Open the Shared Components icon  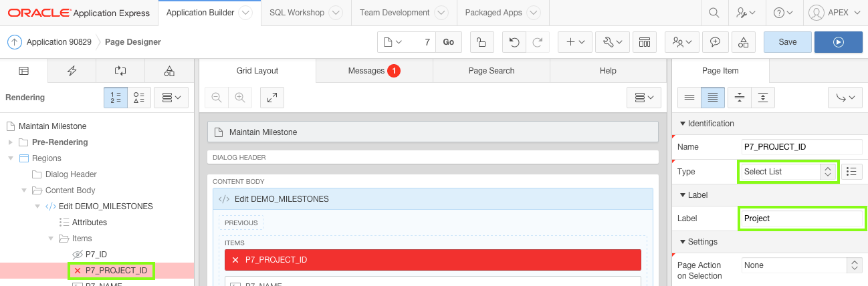click(x=744, y=42)
